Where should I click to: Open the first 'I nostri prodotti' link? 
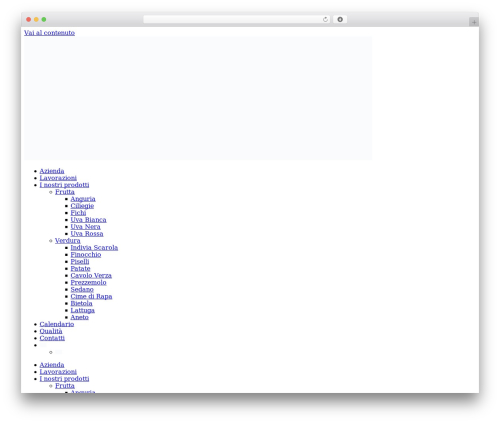64,185
